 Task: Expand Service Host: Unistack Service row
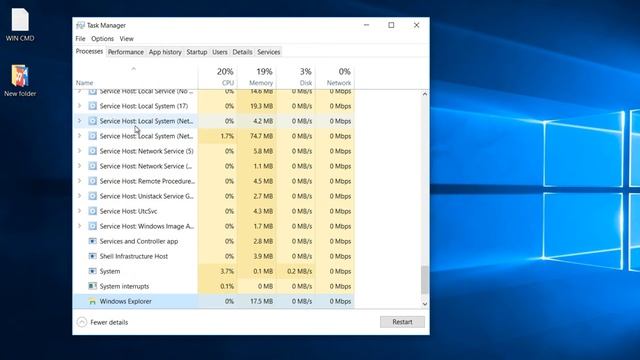click(x=80, y=196)
